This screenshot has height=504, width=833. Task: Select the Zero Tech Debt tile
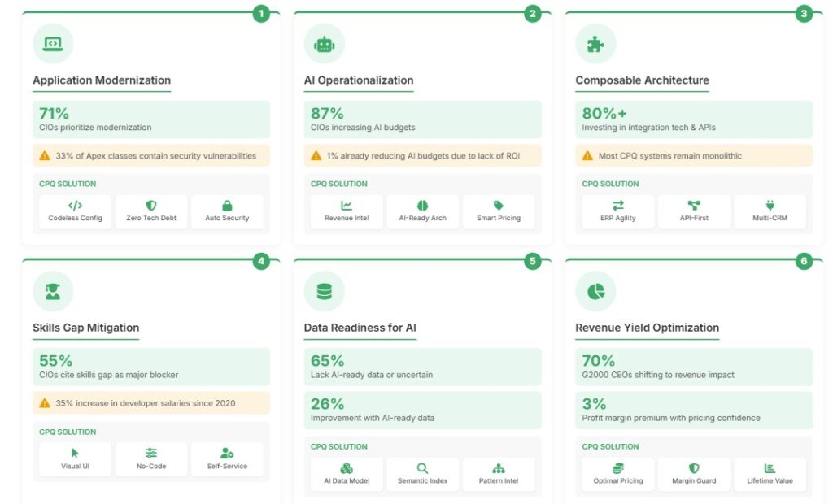point(151,211)
